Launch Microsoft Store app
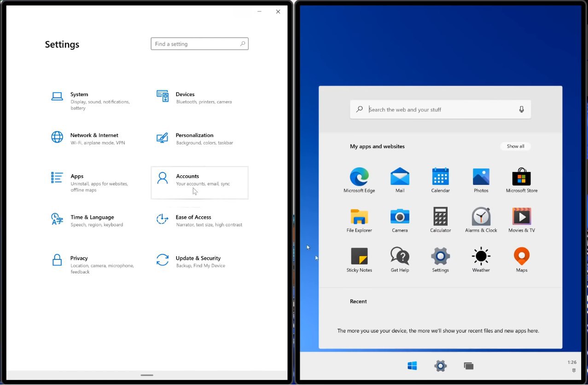 522,180
